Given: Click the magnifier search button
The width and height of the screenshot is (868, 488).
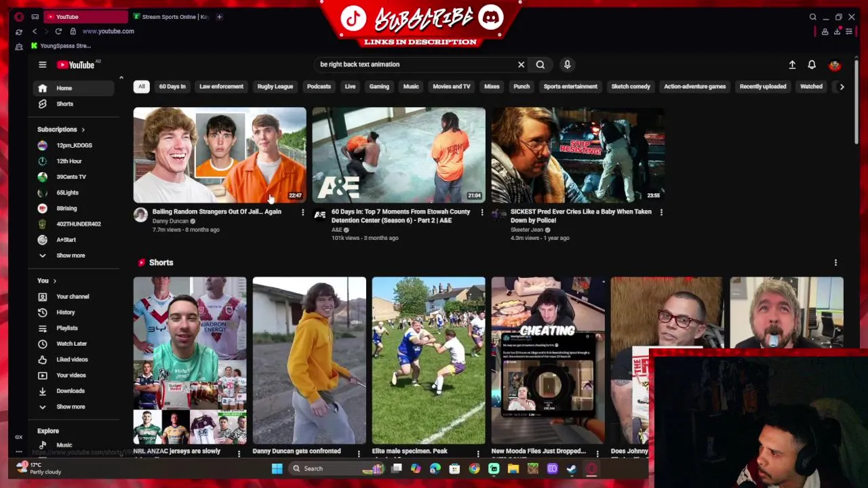Looking at the screenshot, I should (x=540, y=64).
